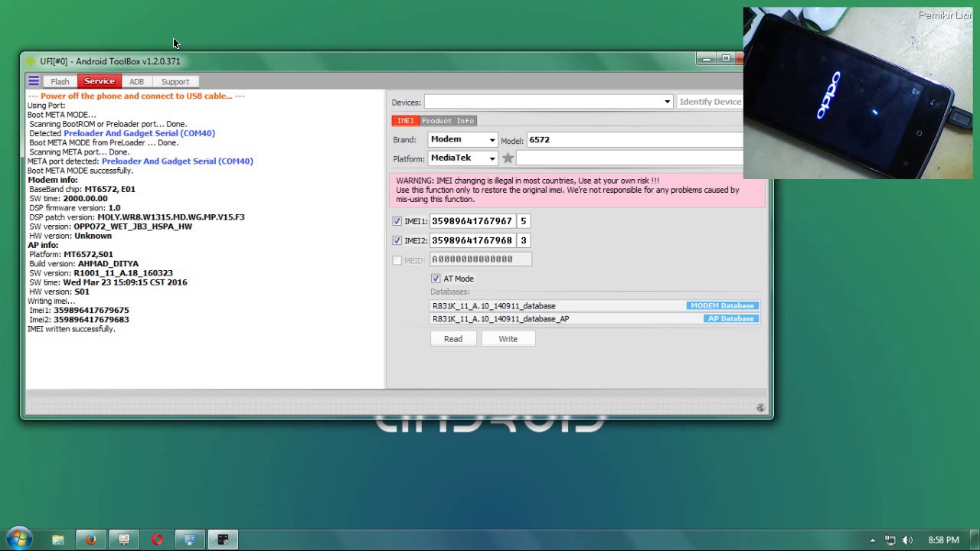The image size is (980, 551).
Task: Open the UFI Android ToolBox taskbar icon
Action: [x=223, y=540]
